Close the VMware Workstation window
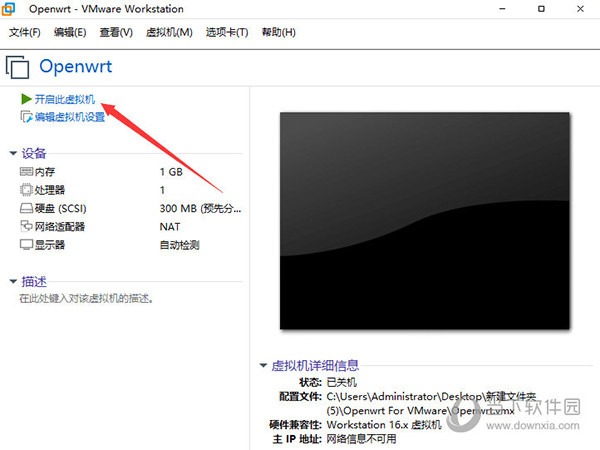The height and width of the screenshot is (450, 600). pyautogui.click(x=580, y=9)
